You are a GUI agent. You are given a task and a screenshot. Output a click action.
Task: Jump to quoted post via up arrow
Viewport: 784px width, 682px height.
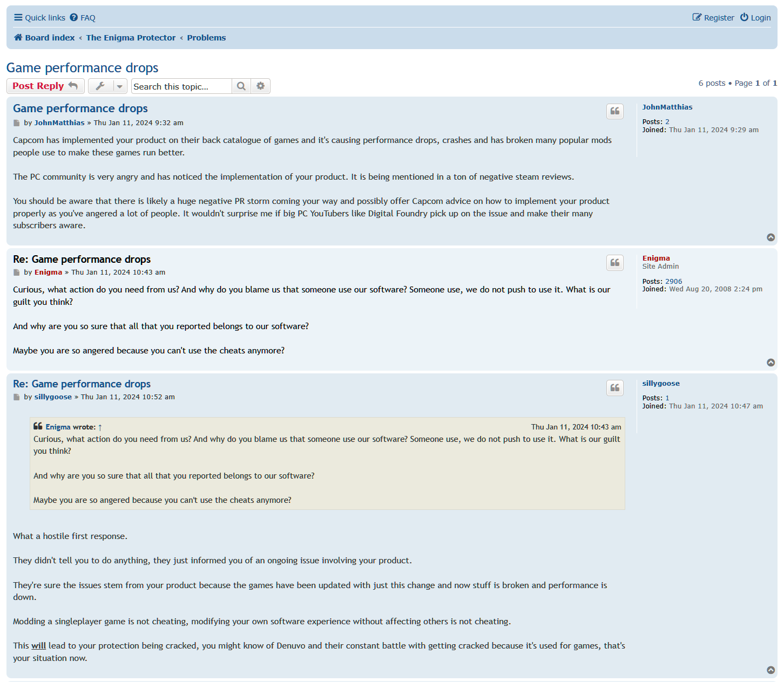point(100,427)
